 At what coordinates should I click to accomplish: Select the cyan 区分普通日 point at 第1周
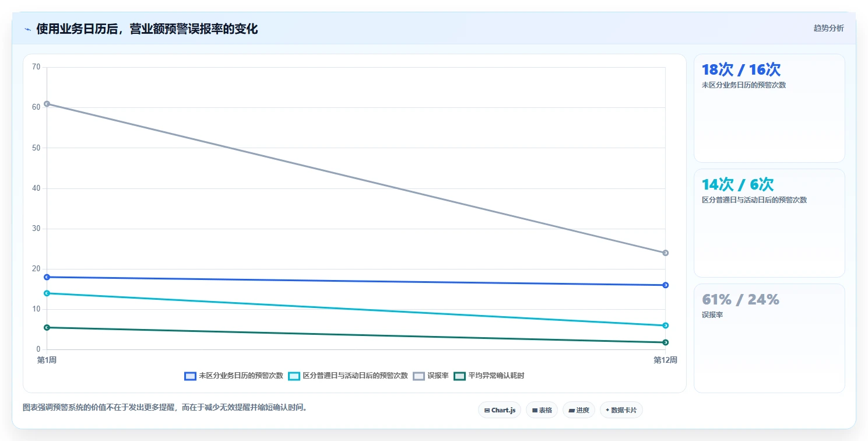pos(47,293)
